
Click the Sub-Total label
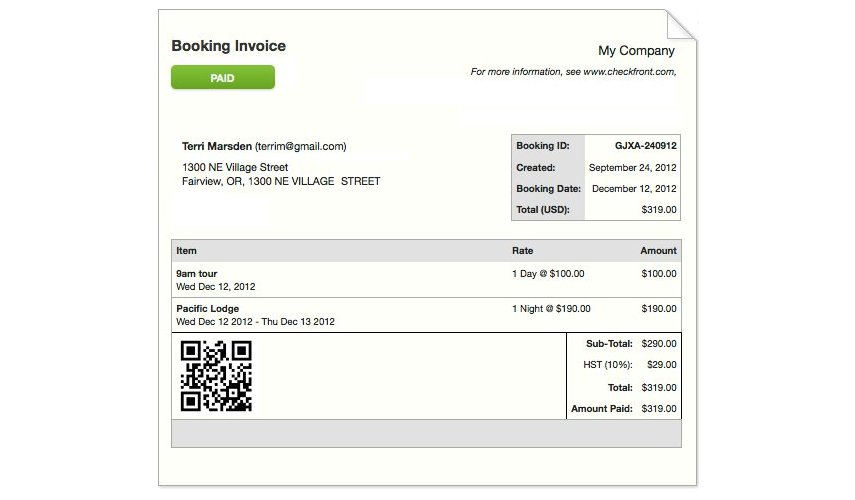[609, 344]
